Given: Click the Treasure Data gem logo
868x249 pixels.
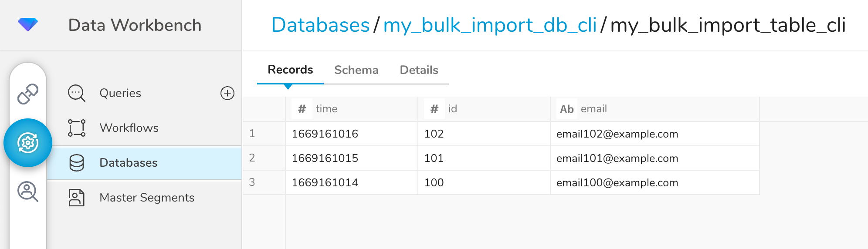Looking at the screenshot, I should coord(28,24).
